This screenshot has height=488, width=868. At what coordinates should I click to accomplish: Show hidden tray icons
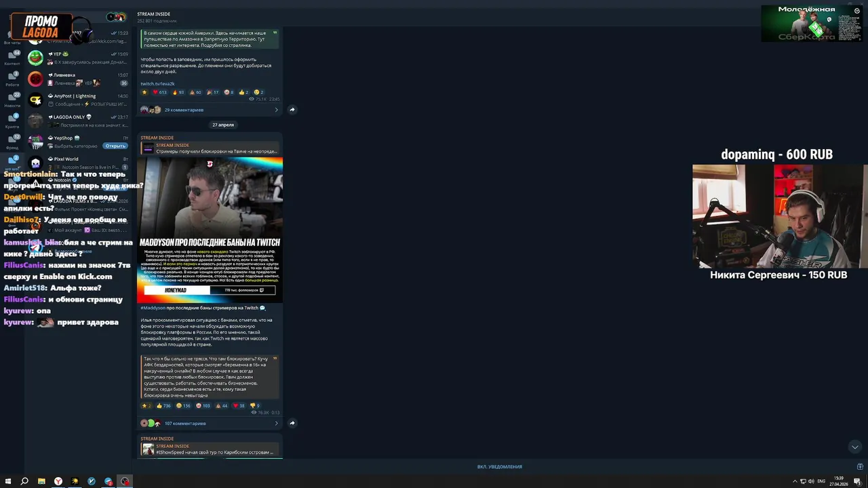[x=795, y=481]
